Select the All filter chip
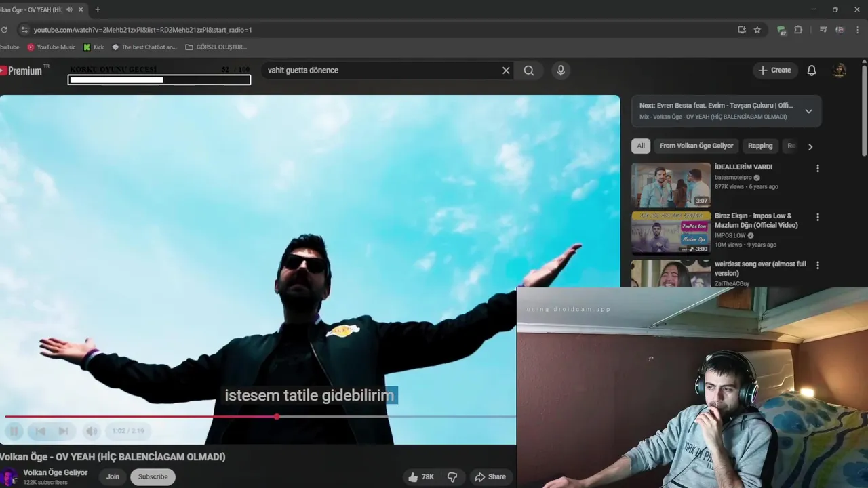This screenshot has width=868, height=488. 641,146
